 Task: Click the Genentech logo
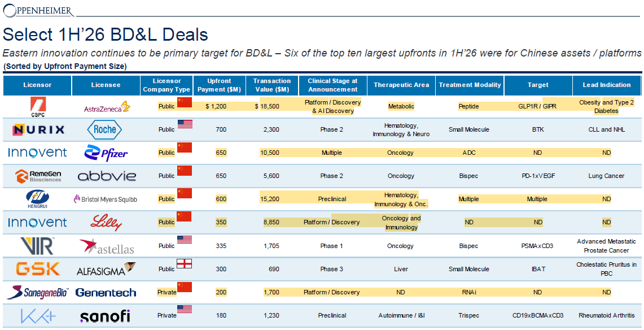pos(106,293)
